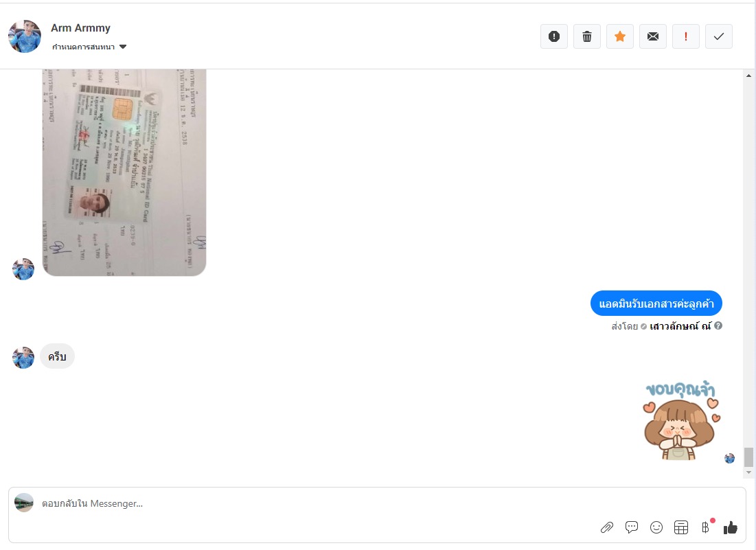Image resolution: width=756 pixels, height=550 pixels.
Task: Open the emoji picker smiley icon
Action: pyautogui.click(x=656, y=527)
